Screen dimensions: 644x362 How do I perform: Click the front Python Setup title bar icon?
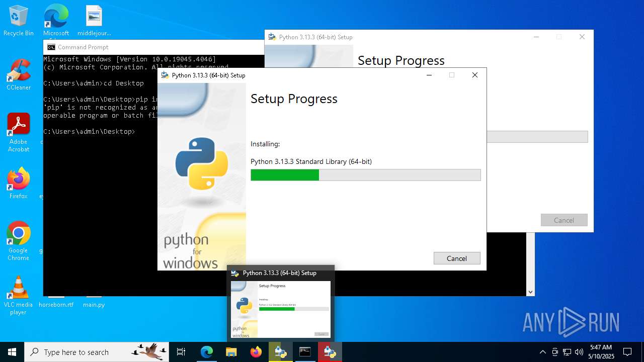coord(165,75)
